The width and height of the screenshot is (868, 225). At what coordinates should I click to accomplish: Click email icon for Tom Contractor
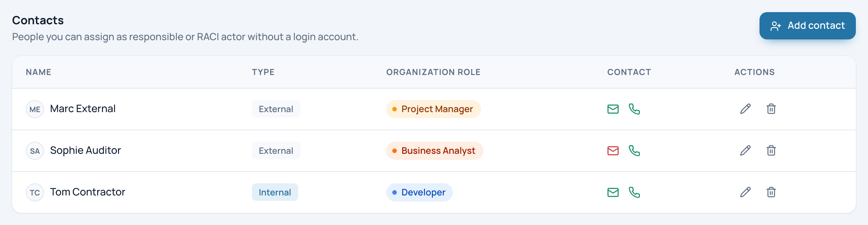pyautogui.click(x=613, y=192)
